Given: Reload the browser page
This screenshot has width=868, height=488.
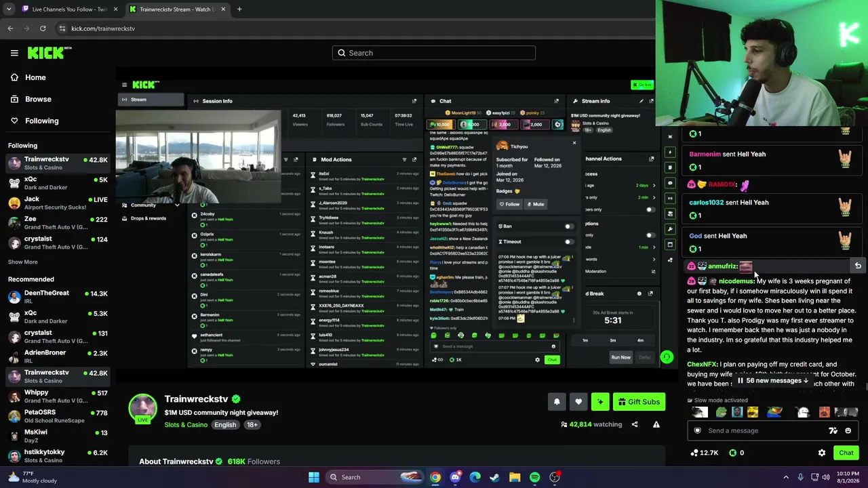Looking at the screenshot, I should click(x=43, y=28).
